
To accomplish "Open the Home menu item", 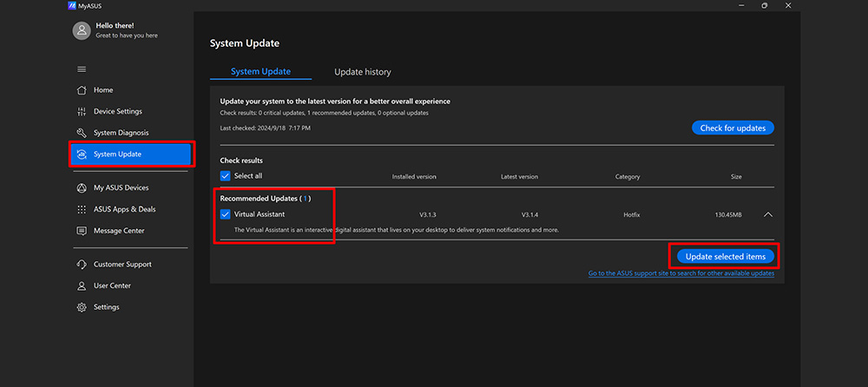I will [103, 90].
